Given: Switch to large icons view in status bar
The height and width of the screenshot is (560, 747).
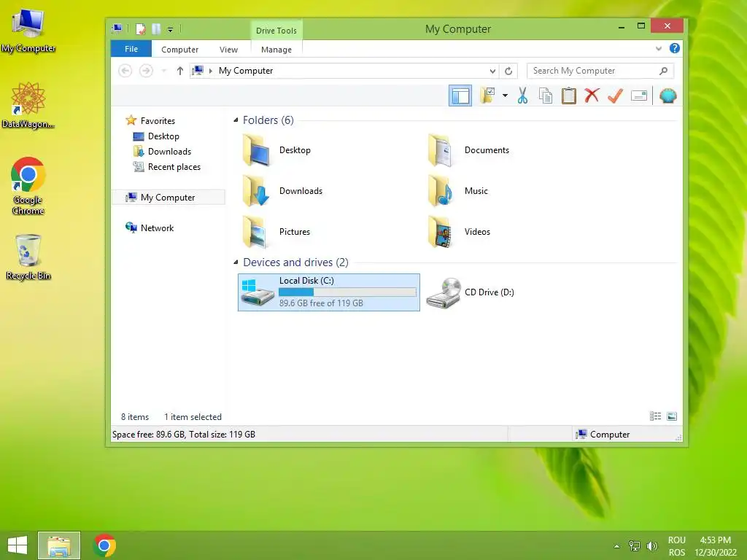Looking at the screenshot, I should tap(672, 416).
